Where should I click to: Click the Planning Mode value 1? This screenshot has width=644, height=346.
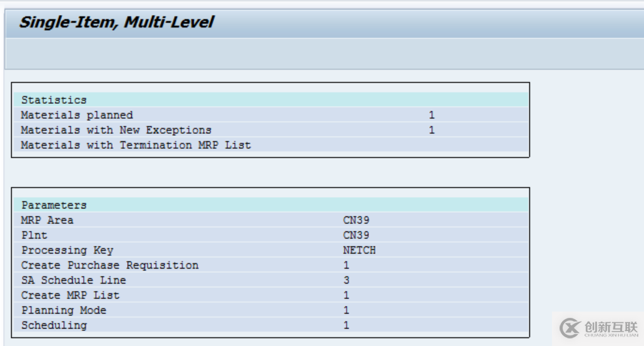click(x=346, y=310)
